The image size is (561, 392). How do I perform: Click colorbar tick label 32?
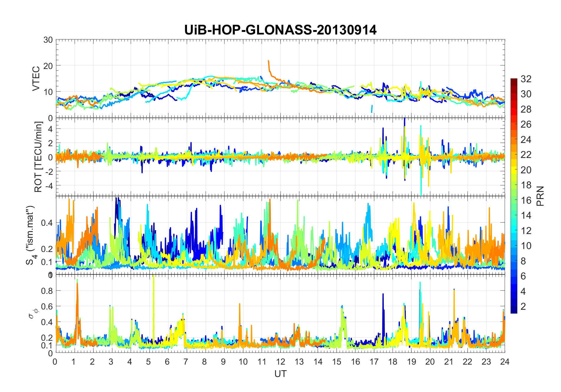tap(526, 79)
